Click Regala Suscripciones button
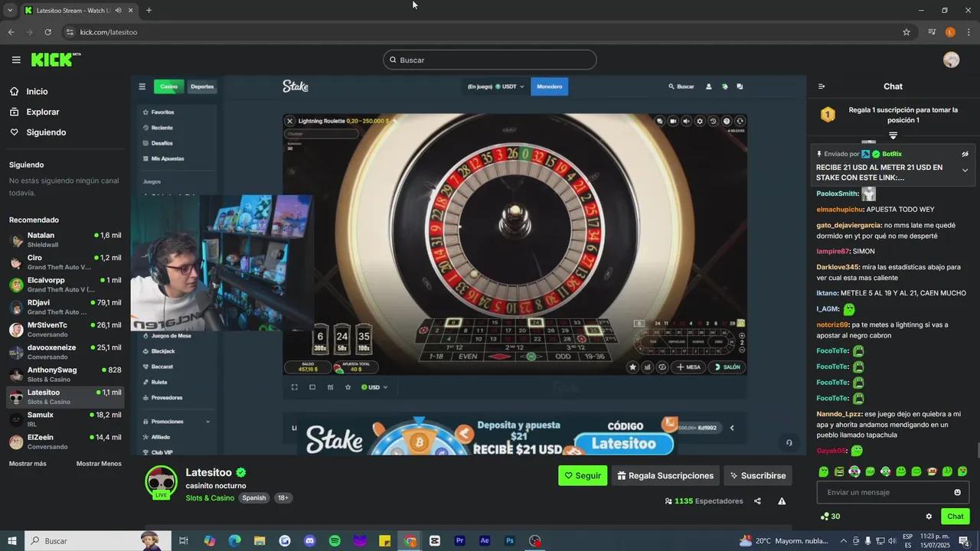 (x=665, y=475)
